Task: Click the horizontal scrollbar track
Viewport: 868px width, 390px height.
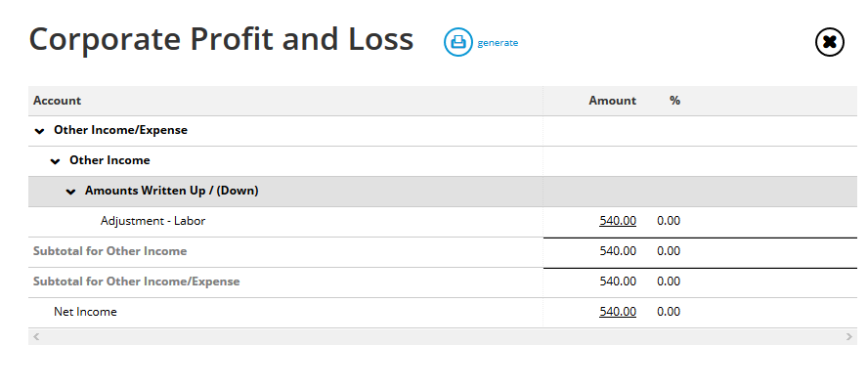Action: click(x=443, y=336)
